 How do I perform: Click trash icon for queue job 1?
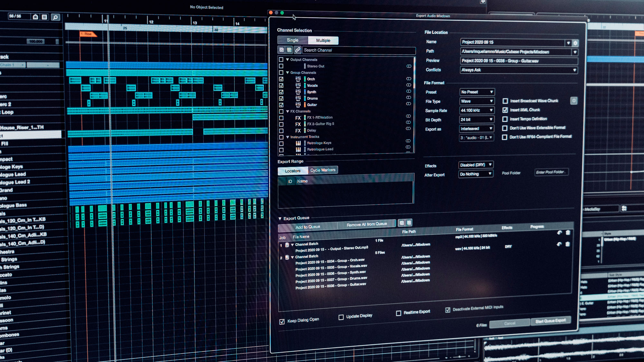[568, 232]
